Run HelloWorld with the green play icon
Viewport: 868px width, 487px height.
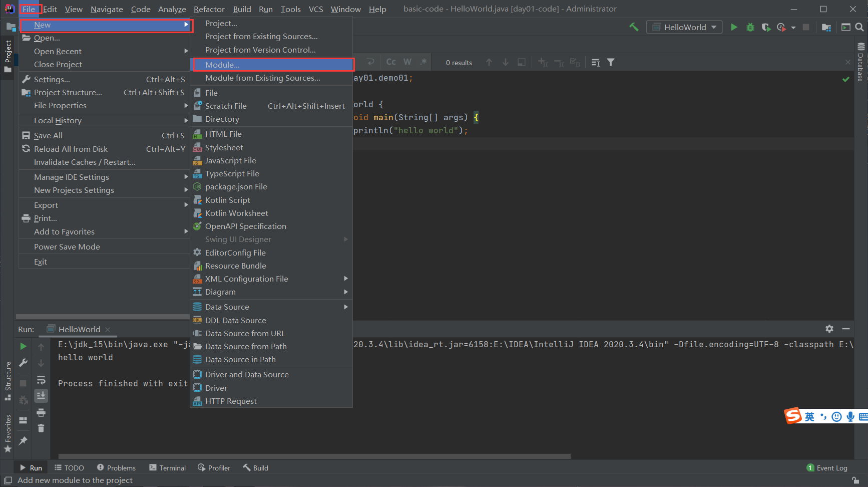click(x=734, y=27)
